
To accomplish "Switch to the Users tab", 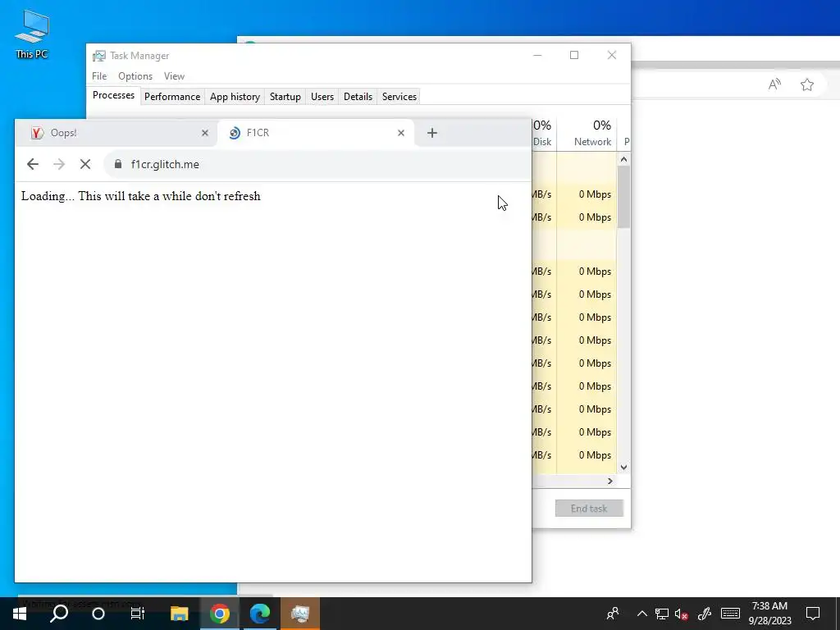I will point(322,97).
